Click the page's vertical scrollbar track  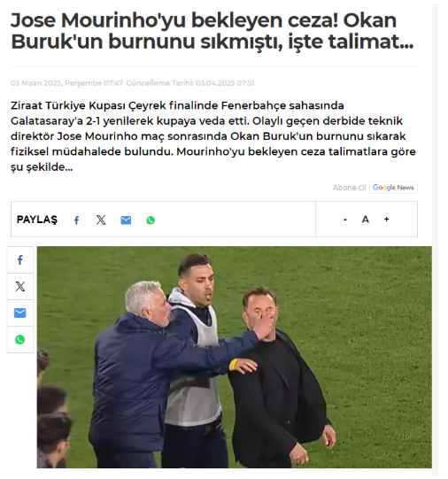coord(436,239)
